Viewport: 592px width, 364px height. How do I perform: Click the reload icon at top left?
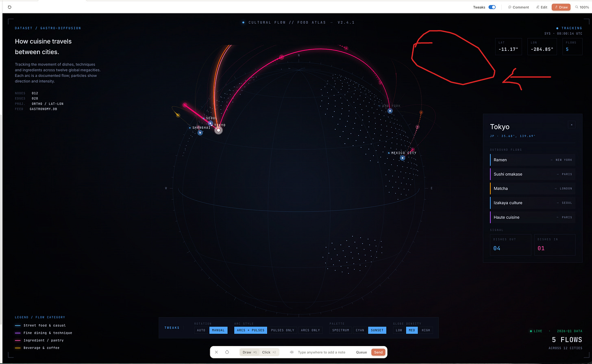pos(10,7)
